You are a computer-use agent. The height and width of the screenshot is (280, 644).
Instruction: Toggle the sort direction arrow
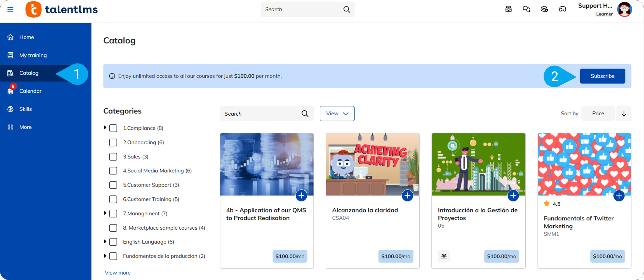coord(624,114)
